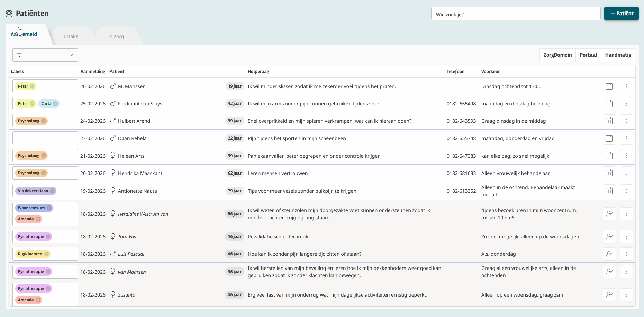The width and height of the screenshot is (644, 317).
Task: Click 'Dinsdag ochtend tot 13:00' preference
Action: (x=511, y=86)
